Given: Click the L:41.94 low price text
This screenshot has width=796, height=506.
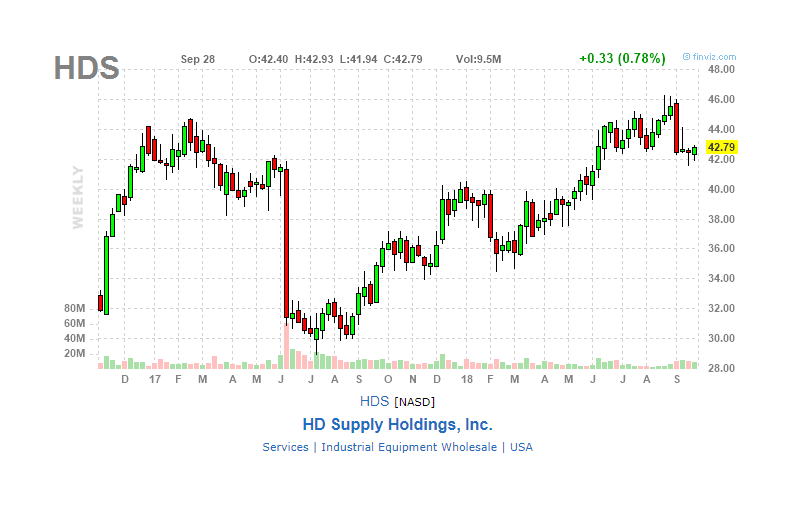Looking at the screenshot, I should click(358, 59).
